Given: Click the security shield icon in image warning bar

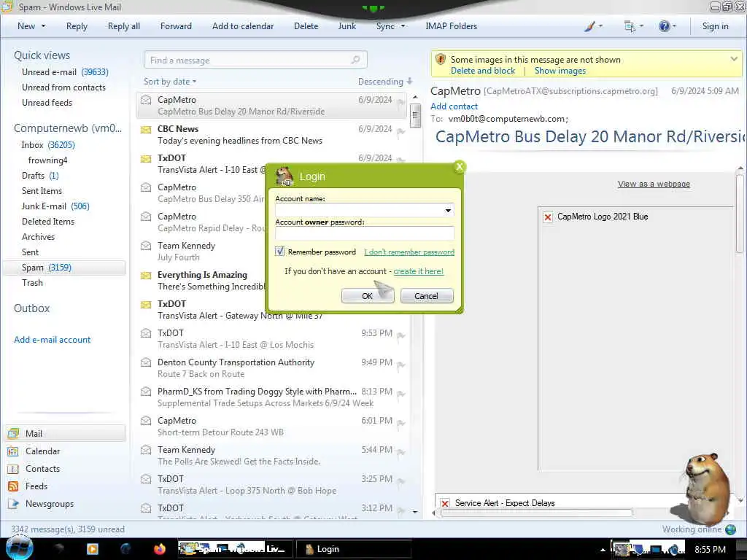Looking at the screenshot, I should click(441, 60).
